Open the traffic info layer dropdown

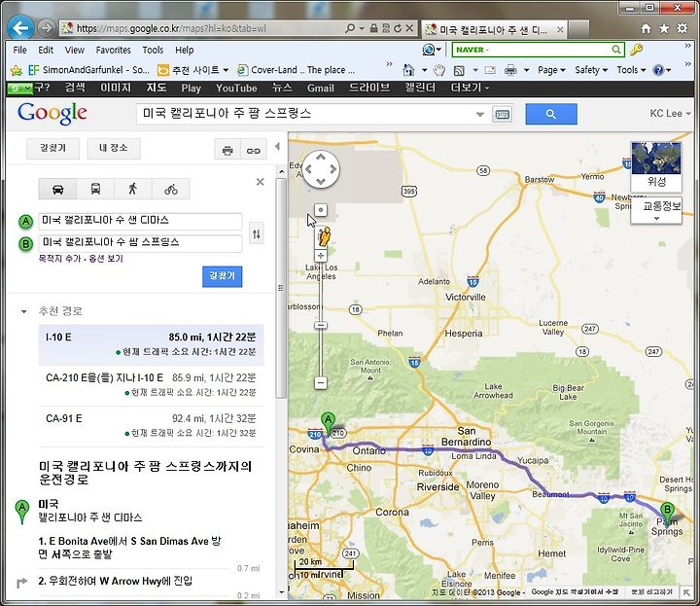(x=656, y=210)
